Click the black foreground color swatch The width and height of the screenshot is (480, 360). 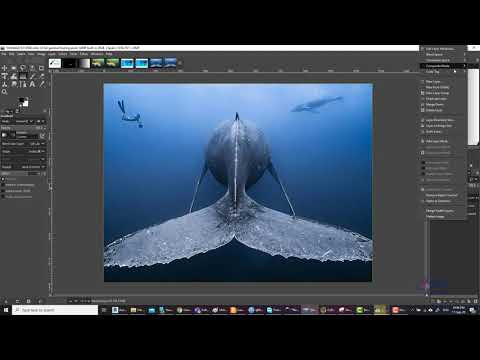pos(22,100)
